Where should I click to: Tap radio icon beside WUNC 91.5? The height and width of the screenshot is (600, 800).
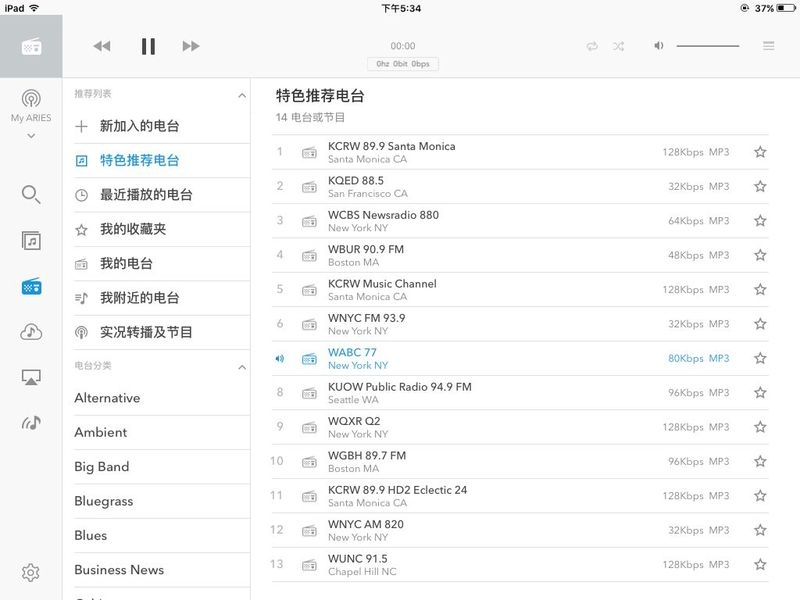pos(309,565)
